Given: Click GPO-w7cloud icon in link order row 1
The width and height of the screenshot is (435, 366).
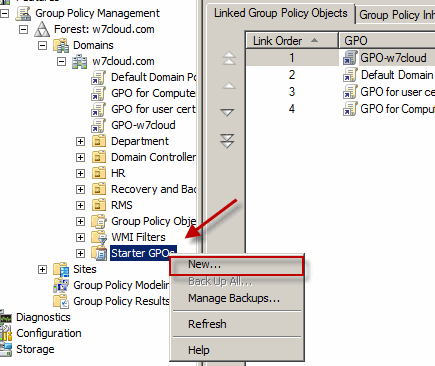Looking at the screenshot, I should (350, 58).
